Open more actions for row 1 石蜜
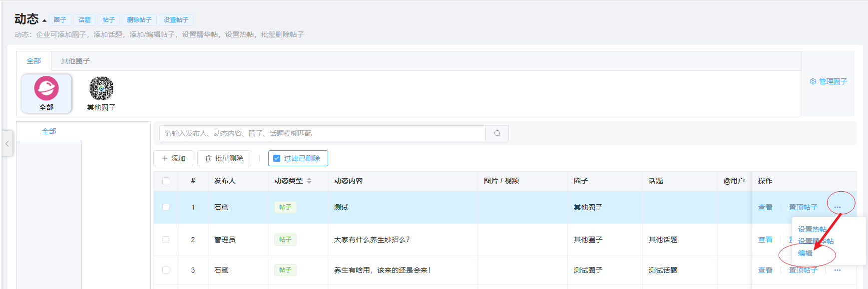 coord(838,207)
